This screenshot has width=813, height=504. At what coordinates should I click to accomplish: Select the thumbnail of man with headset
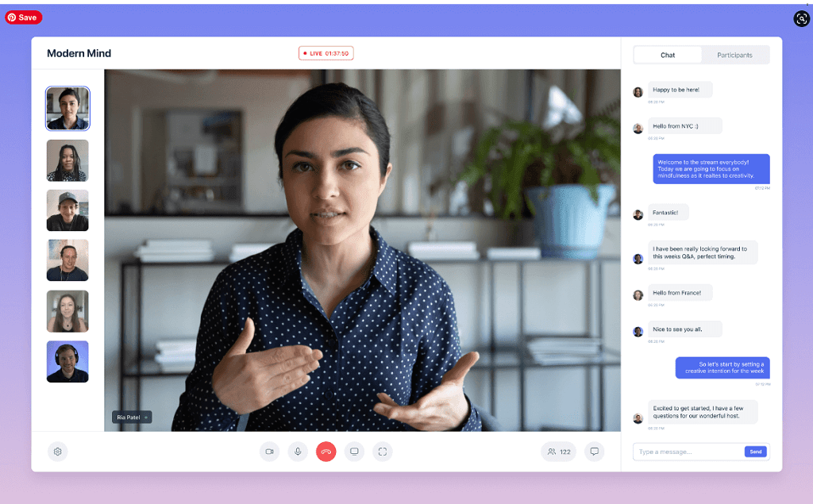tap(67, 361)
